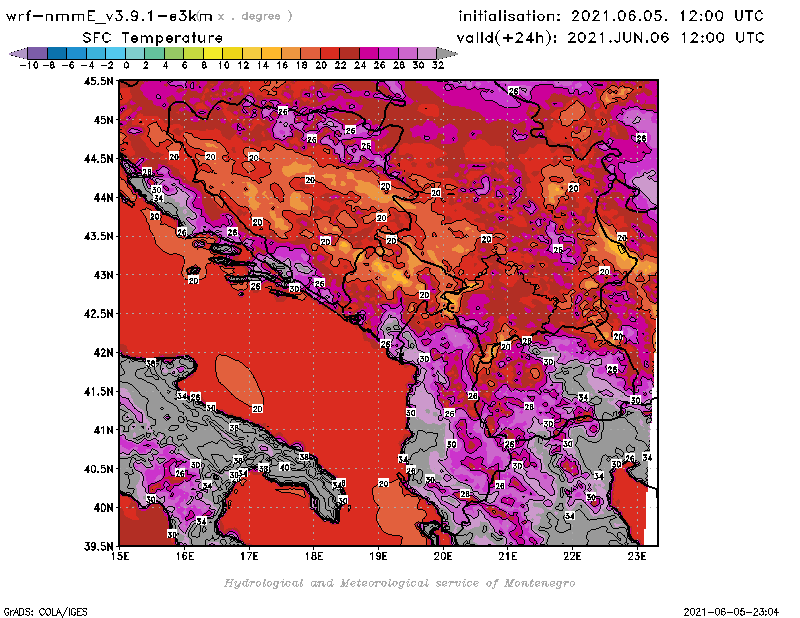Click the 44.5N latitude axis label
The height and width of the screenshot is (618, 800).
pos(98,159)
